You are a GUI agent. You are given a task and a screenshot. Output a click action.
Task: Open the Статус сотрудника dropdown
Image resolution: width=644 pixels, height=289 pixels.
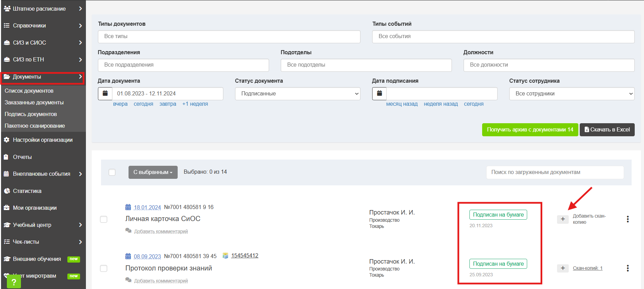tap(572, 94)
